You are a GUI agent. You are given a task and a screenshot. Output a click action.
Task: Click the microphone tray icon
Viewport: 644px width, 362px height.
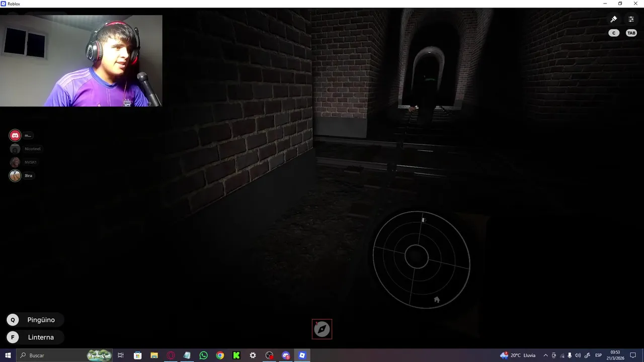(570, 355)
